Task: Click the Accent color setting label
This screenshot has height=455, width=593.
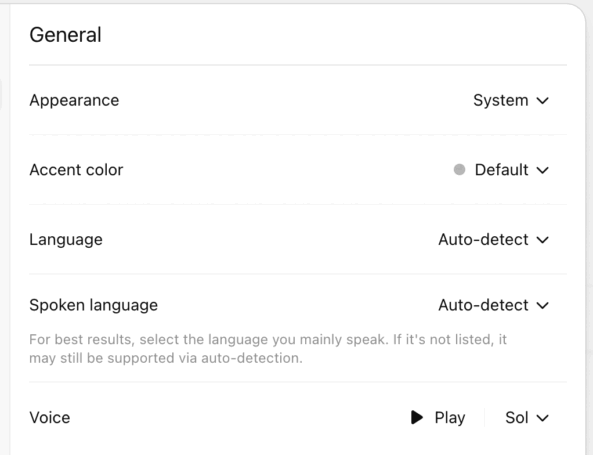Action: coord(76,170)
